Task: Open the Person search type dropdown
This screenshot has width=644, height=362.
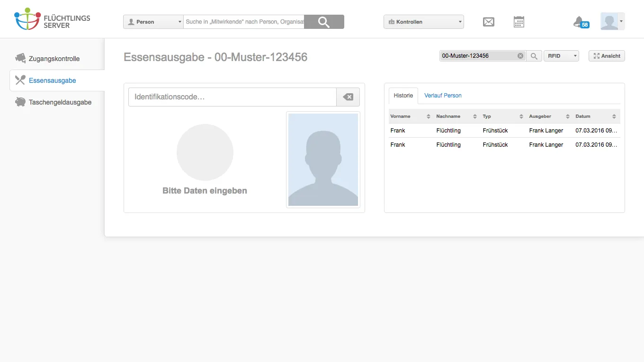Action: coord(153,22)
